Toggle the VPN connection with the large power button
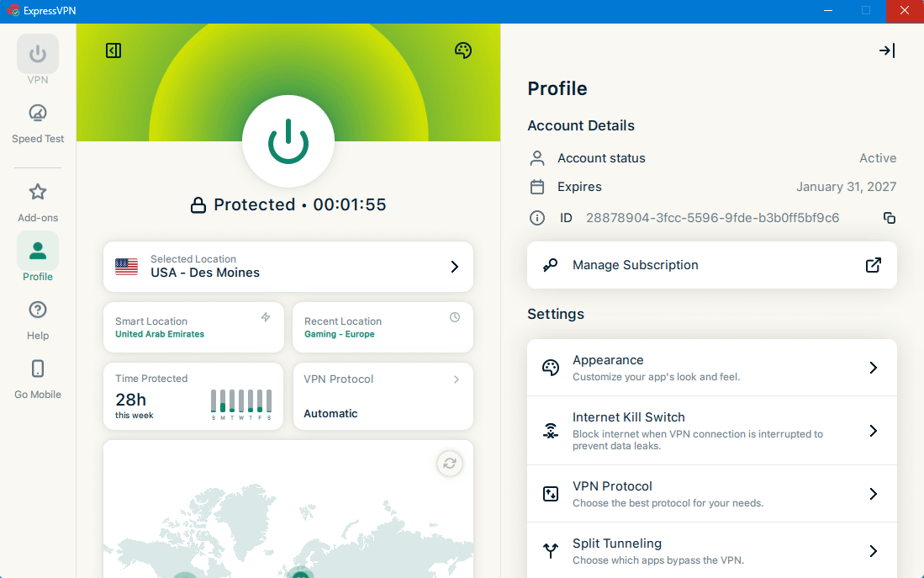Viewport: 924px width, 578px height. click(x=288, y=141)
